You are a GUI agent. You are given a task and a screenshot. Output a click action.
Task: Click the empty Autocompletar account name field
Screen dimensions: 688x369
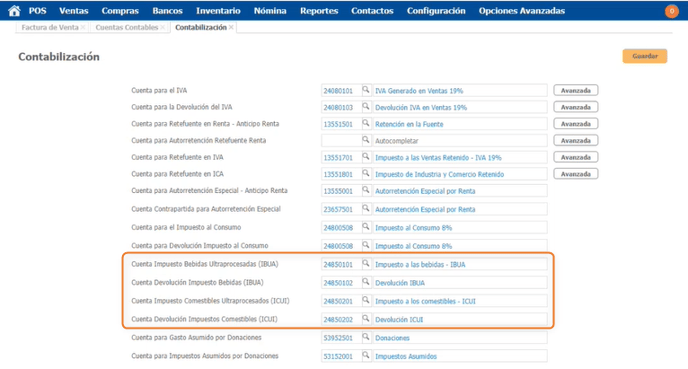tap(460, 140)
